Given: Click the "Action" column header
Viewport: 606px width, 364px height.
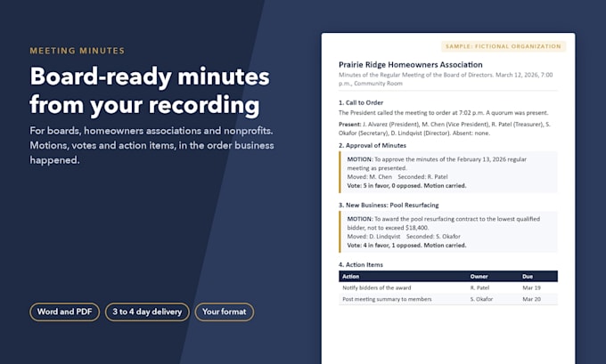Looking at the screenshot, I should click(350, 277).
